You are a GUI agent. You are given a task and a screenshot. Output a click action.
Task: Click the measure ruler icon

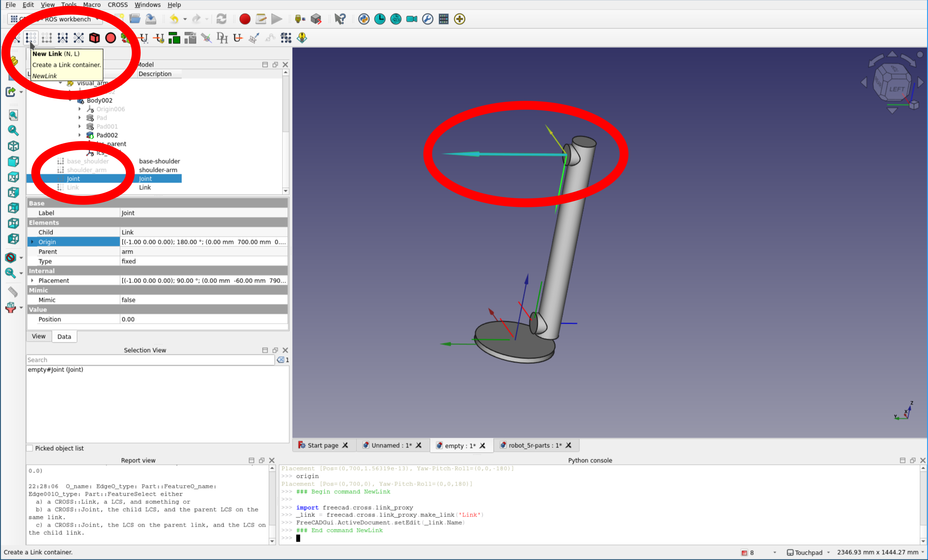click(x=12, y=291)
